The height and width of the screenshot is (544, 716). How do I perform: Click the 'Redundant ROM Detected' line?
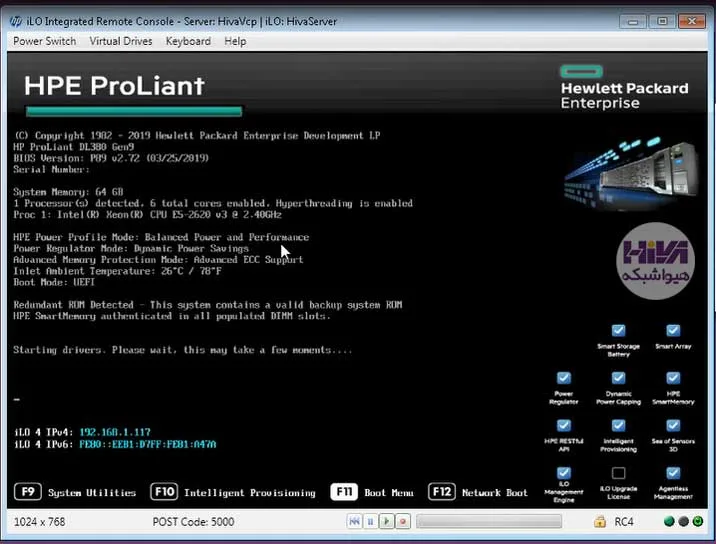click(208, 305)
